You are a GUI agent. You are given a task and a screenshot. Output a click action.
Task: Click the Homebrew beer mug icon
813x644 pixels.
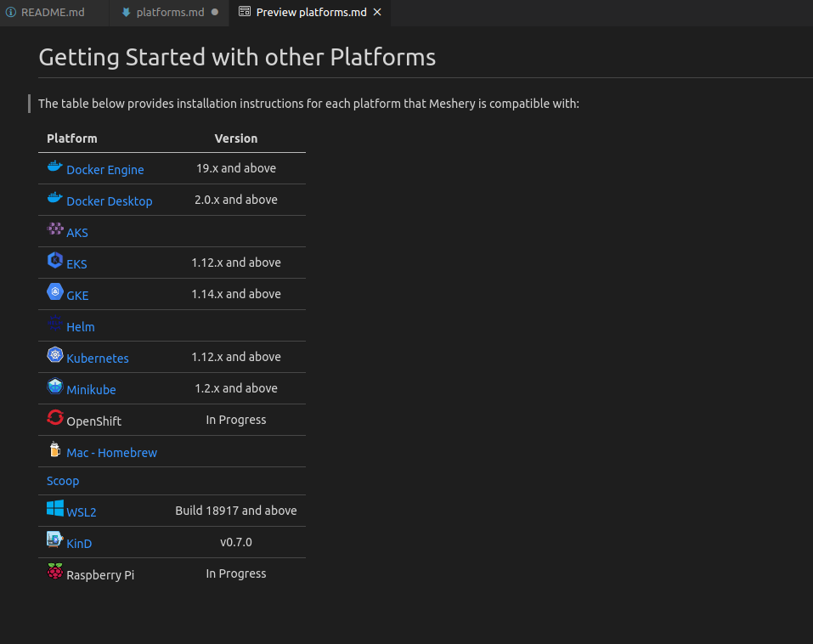(x=55, y=449)
